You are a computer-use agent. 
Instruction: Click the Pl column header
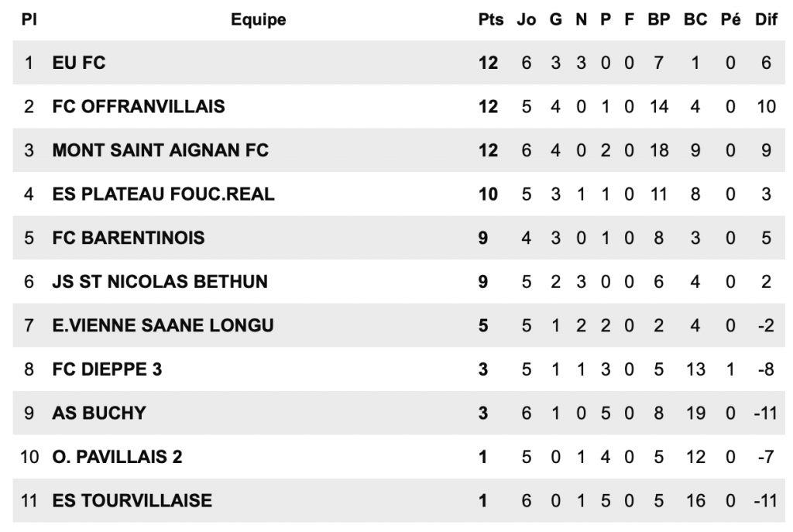pos(28,20)
